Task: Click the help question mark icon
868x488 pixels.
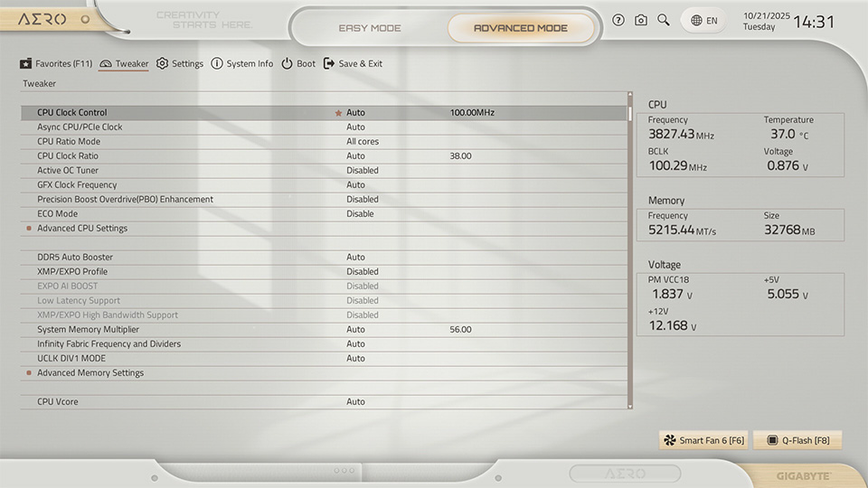Action: click(618, 20)
